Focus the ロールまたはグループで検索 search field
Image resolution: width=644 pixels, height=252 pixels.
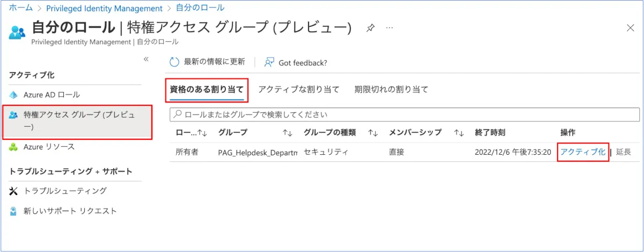click(405, 114)
